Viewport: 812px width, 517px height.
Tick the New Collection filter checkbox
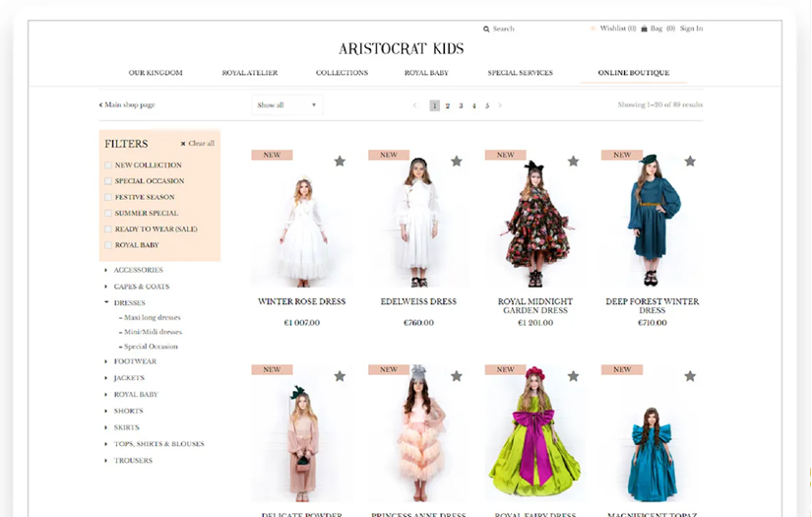coord(108,165)
